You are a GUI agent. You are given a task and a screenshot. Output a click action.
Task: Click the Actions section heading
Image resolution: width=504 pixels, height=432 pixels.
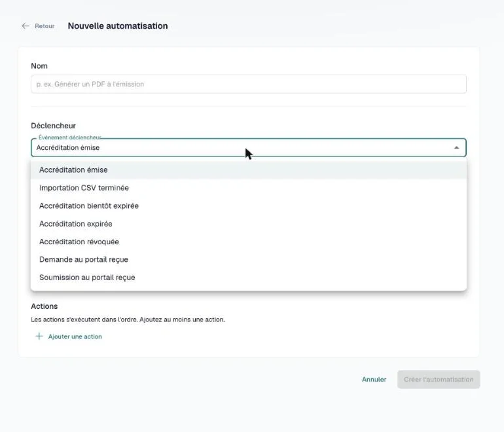coord(45,306)
